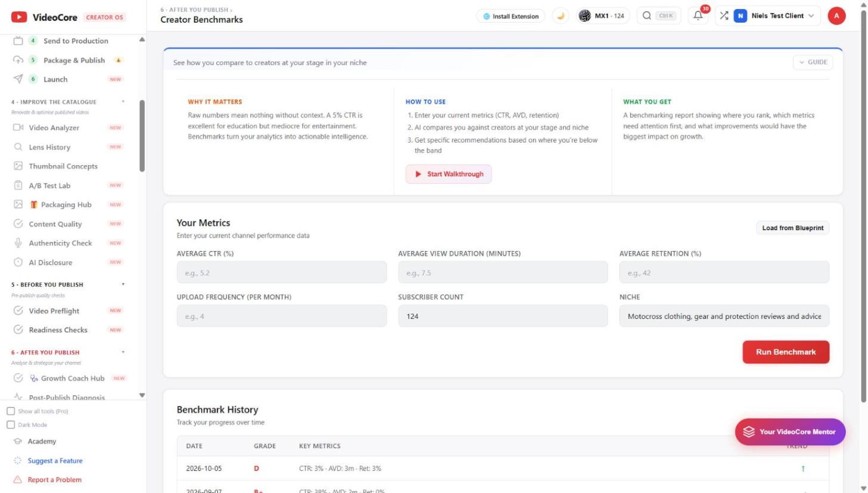Image resolution: width=868 pixels, height=493 pixels.
Task: Go to Send to Production step
Action: click(x=67, y=41)
